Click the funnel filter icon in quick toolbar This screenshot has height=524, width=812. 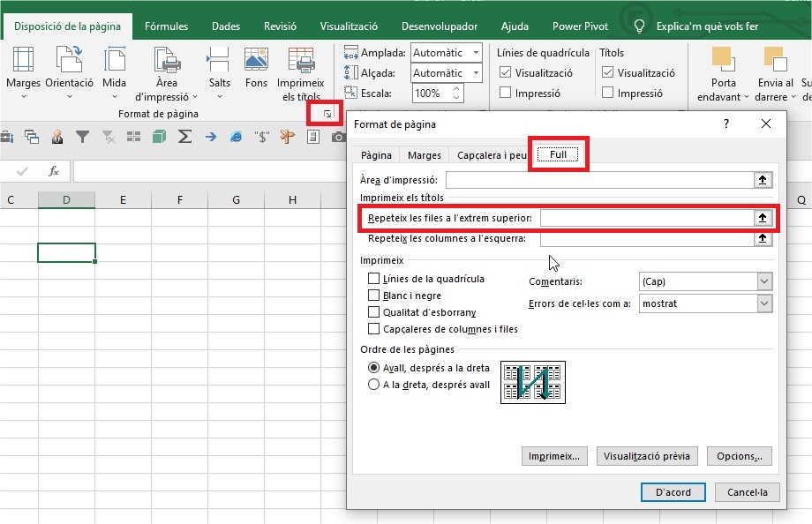(x=82, y=137)
